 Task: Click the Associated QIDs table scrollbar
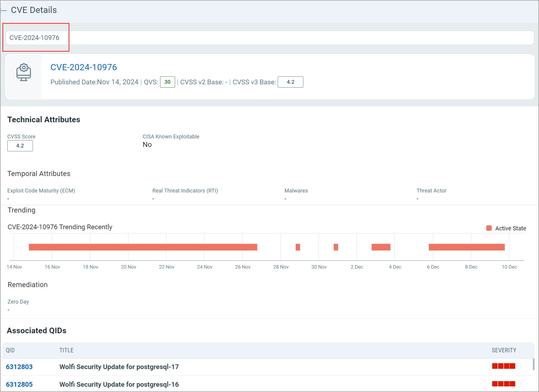coord(533,364)
